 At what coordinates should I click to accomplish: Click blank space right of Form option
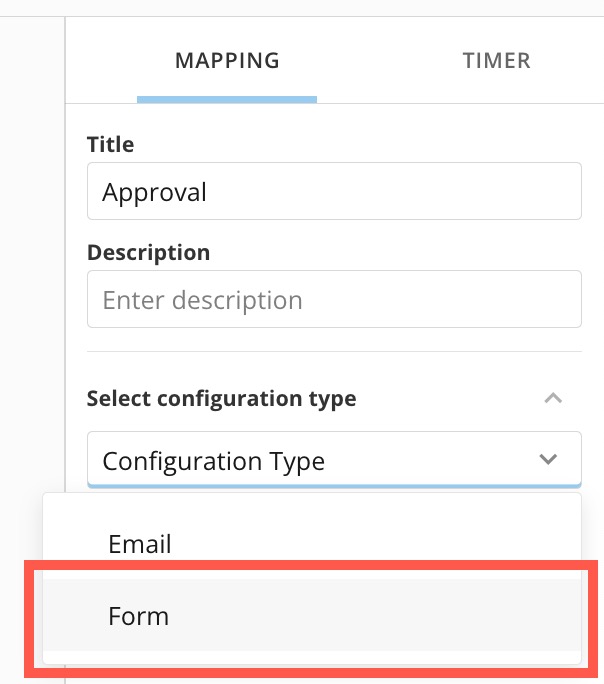pos(400,616)
